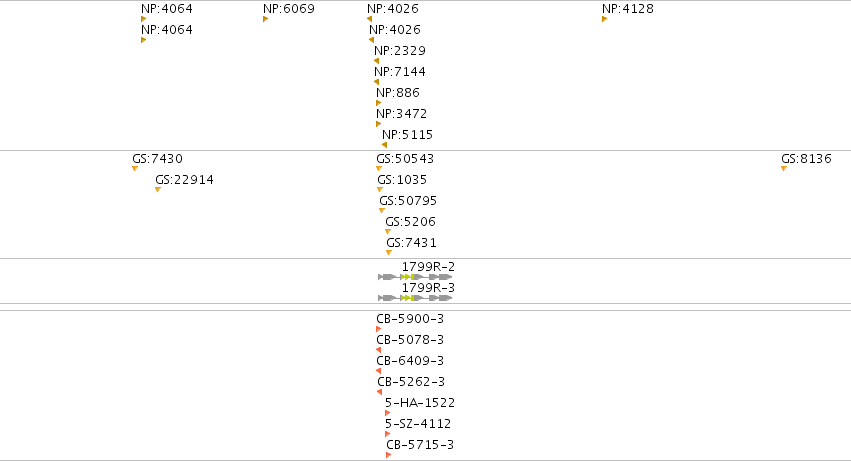Screen dimensions: 851x461
Task: Select the GS:8136 feature label
Action: [806, 159]
